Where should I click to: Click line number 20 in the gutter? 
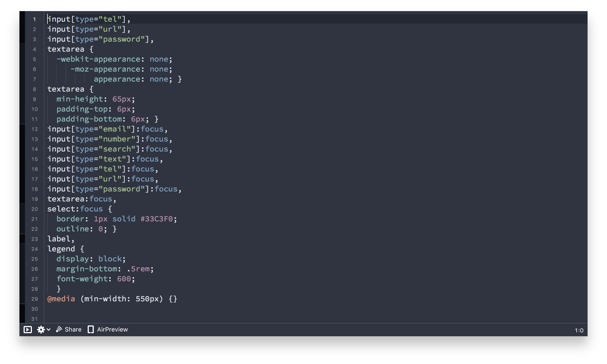click(x=34, y=209)
